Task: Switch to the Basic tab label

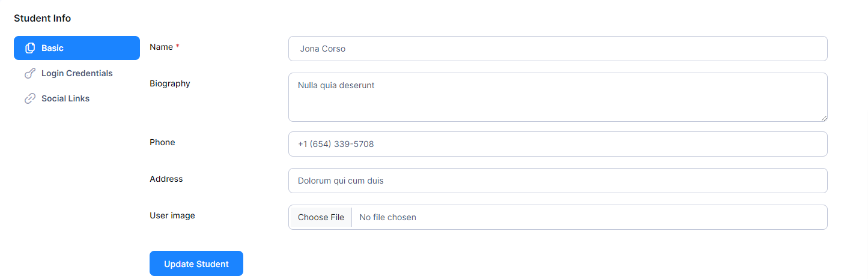Action: 52,48
